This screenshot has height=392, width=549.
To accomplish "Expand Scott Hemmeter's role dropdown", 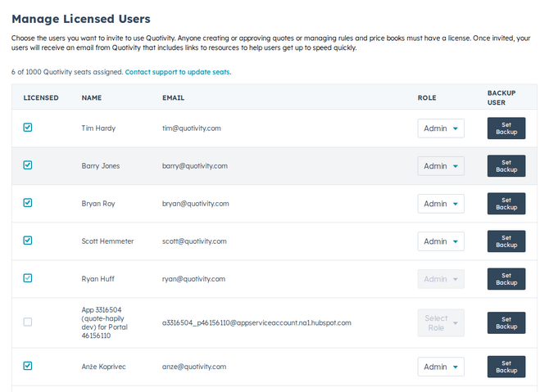I will click(441, 241).
